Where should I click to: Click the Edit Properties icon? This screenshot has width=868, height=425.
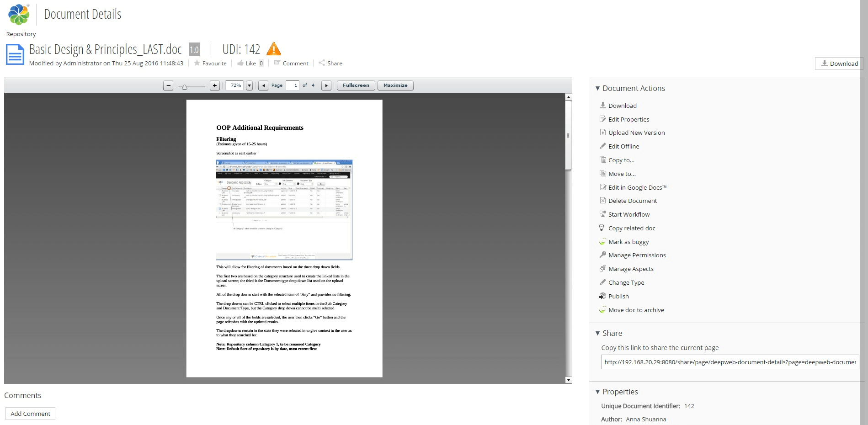click(602, 119)
